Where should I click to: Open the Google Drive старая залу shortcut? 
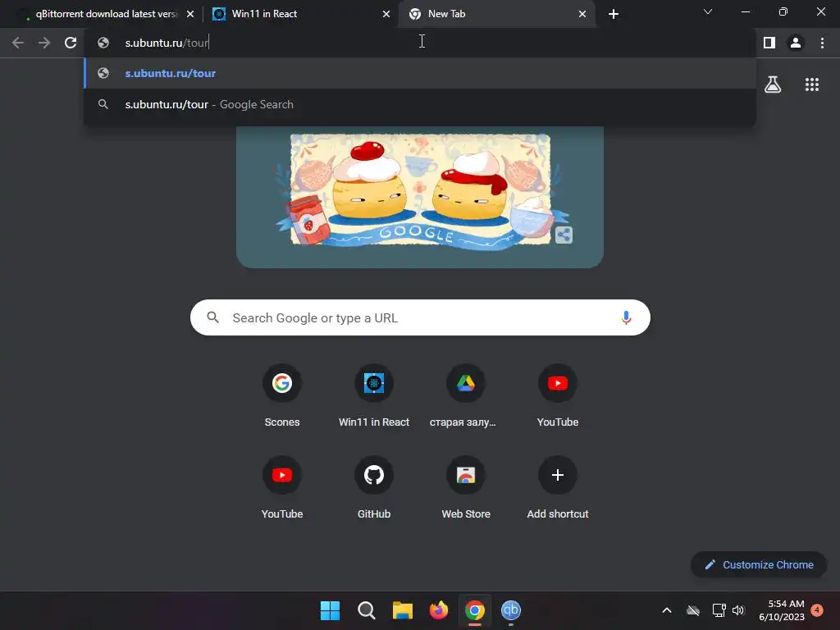(x=466, y=395)
